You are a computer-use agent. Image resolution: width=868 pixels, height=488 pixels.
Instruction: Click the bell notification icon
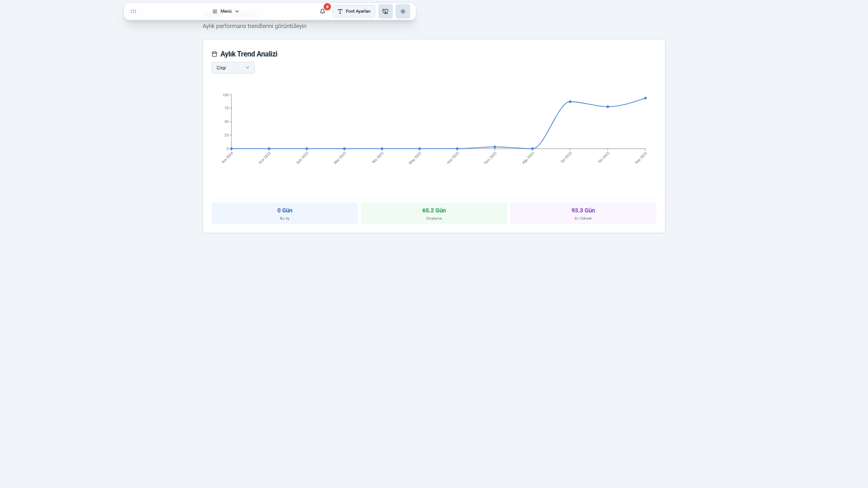pyautogui.click(x=322, y=11)
